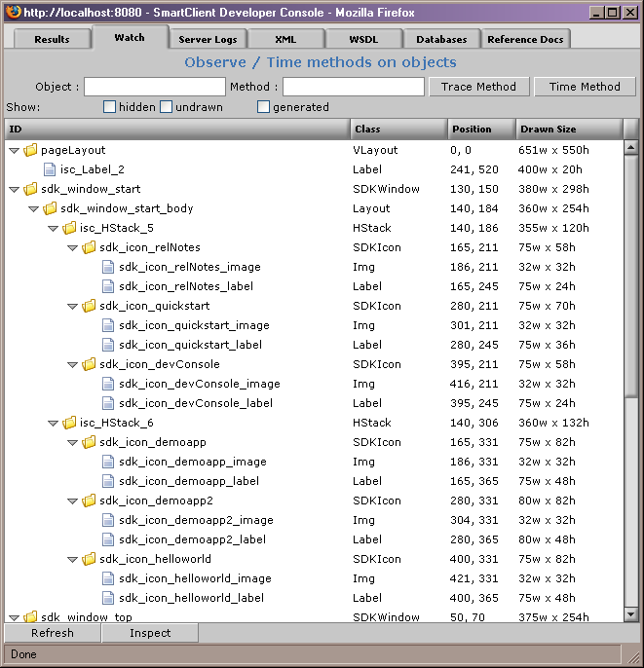Sort by the Position column header
The image size is (644, 668).
click(481, 130)
